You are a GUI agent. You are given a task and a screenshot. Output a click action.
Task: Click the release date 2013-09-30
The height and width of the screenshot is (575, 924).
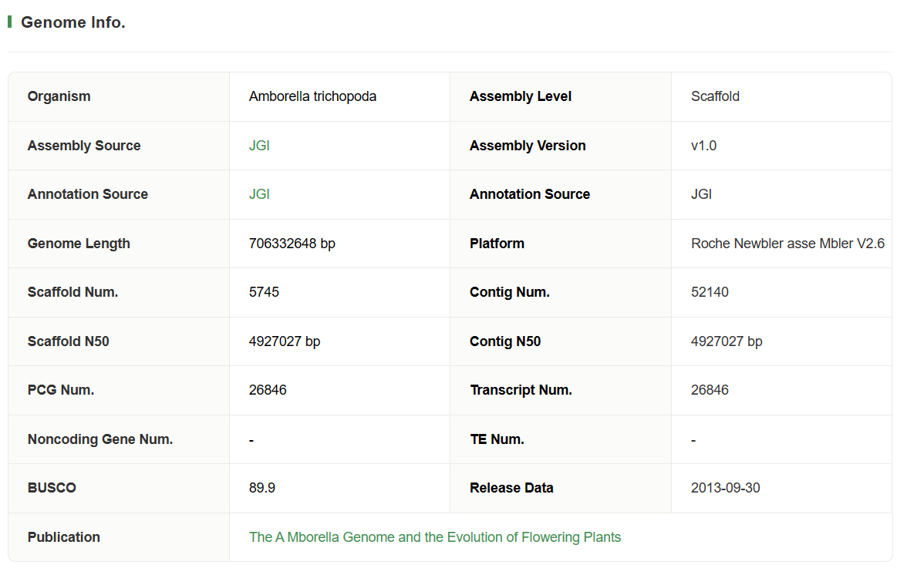point(725,488)
